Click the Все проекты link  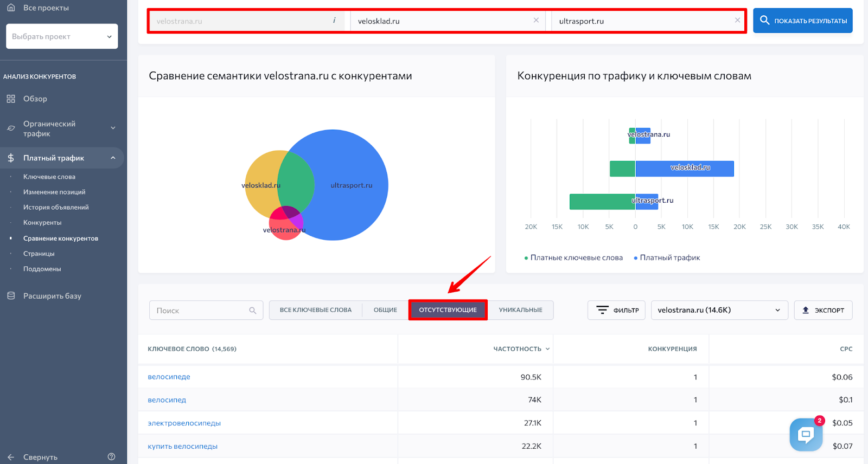(x=46, y=8)
